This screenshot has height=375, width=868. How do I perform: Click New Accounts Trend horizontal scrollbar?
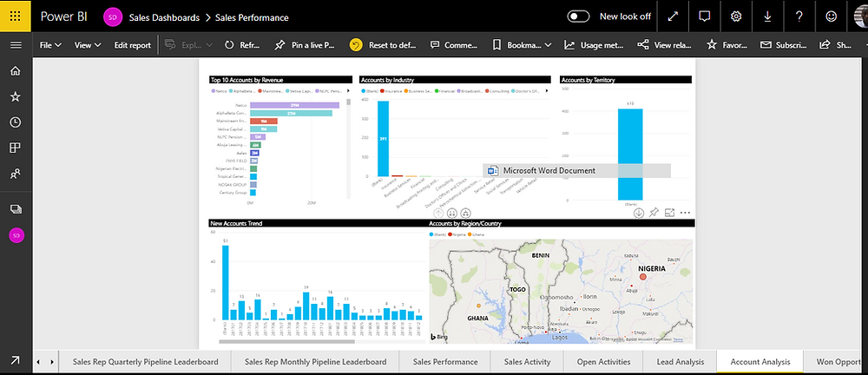(x=286, y=342)
